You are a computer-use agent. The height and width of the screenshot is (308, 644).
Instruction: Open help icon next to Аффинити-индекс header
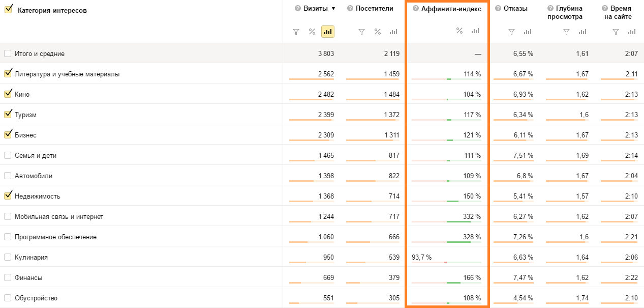tap(415, 9)
